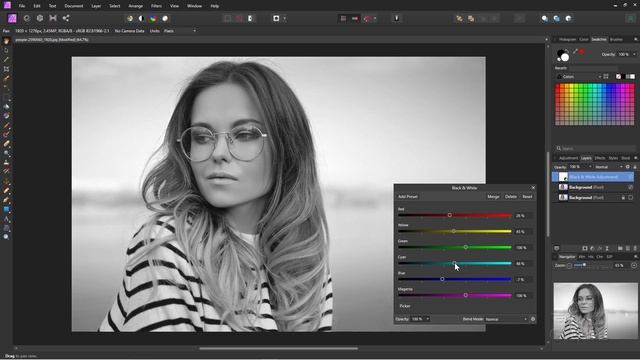The width and height of the screenshot is (640, 360).
Task: Select the View hand tool
Action: [6, 41]
